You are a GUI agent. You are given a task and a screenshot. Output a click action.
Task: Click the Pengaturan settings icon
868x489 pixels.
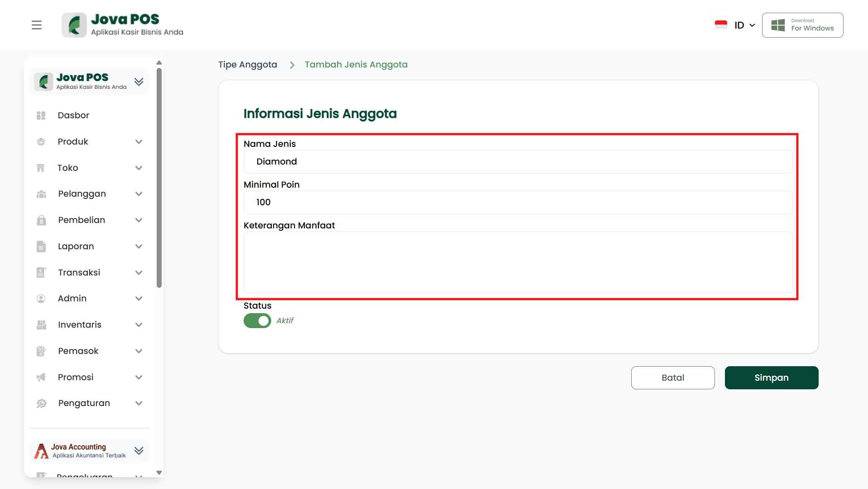41,403
